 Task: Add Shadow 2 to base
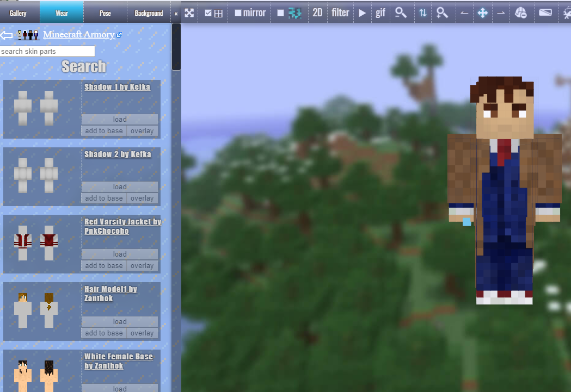pos(104,198)
